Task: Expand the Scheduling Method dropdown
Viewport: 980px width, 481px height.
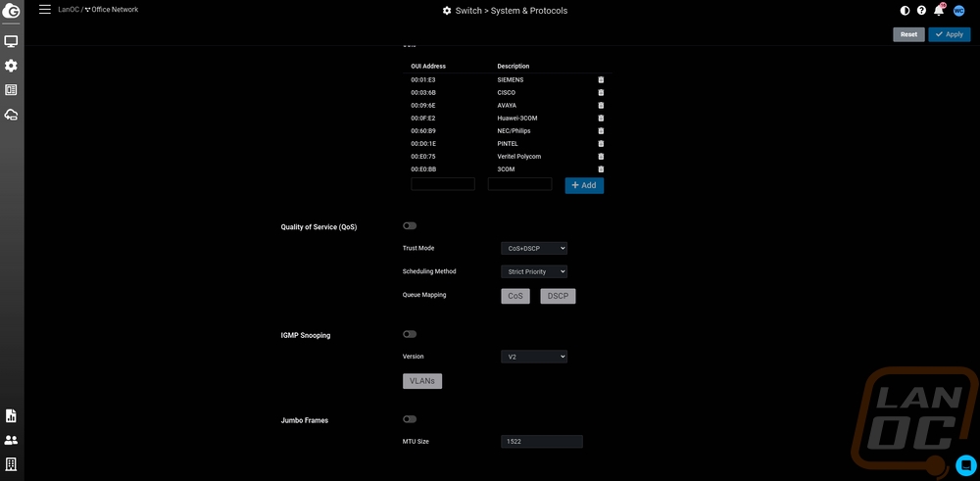Action: click(x=534, y=271)
